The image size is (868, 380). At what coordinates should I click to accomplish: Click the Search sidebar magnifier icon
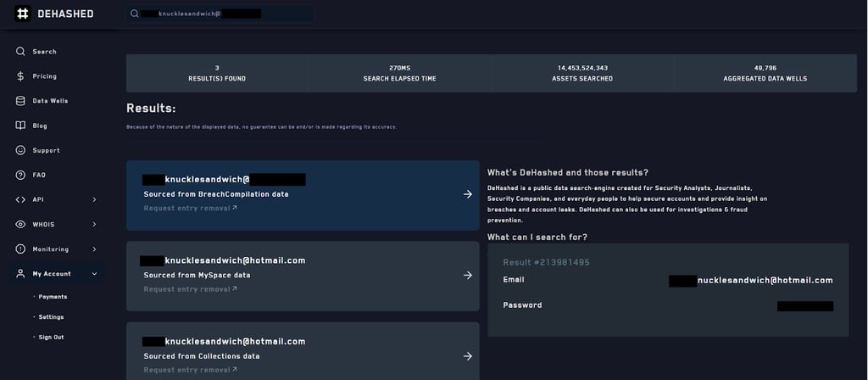[x=20, y=52]
